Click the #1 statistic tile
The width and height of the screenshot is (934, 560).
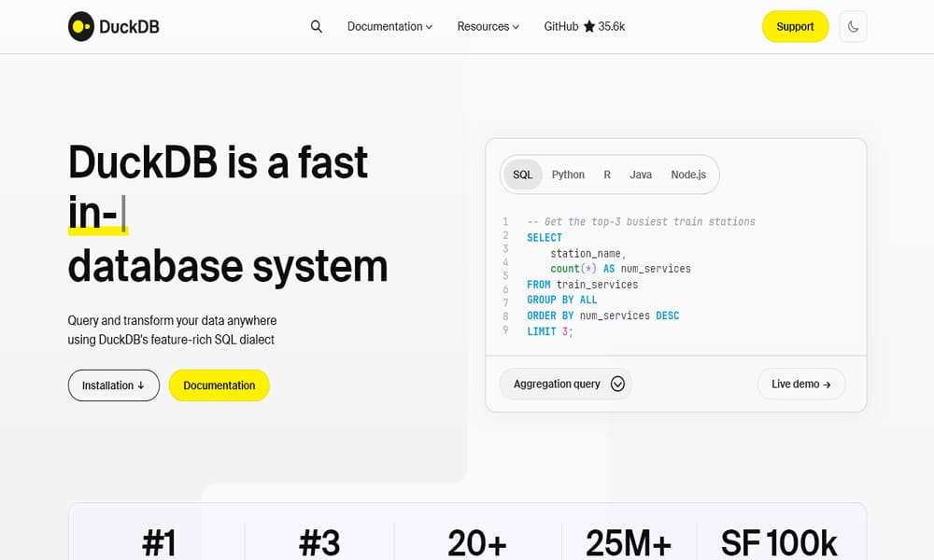[x=159, y=541]
